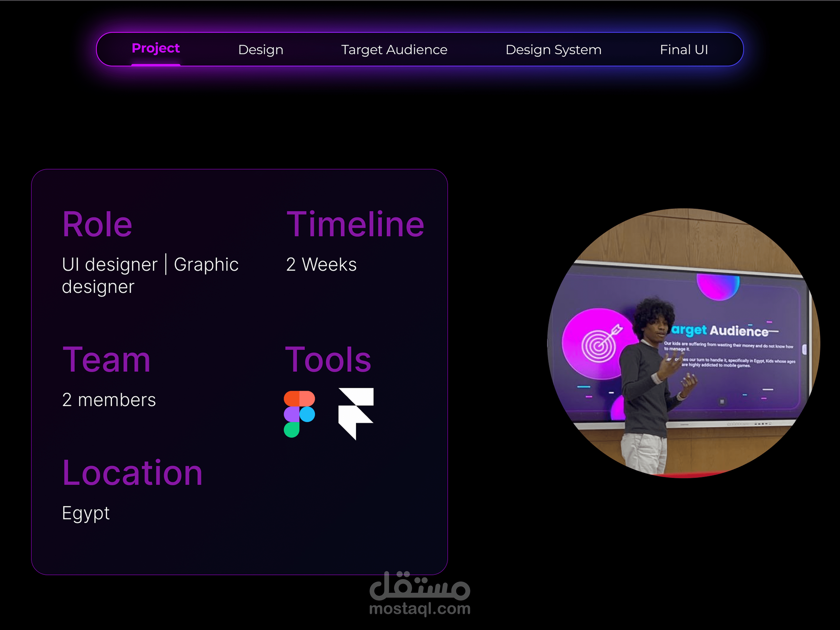This screenshot has height=630, width=840.
Task: Click the Framer logo icon
Action: tap(356, 413)
